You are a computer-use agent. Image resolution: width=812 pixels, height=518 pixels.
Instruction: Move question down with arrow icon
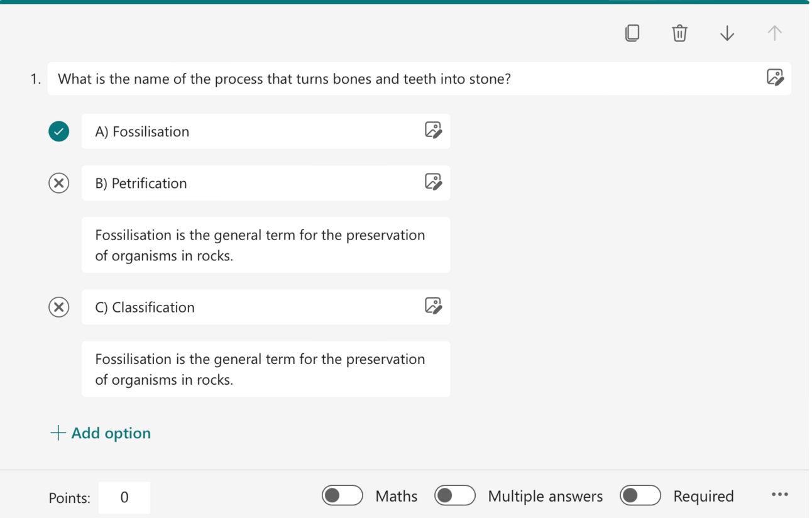pos(727,33)
